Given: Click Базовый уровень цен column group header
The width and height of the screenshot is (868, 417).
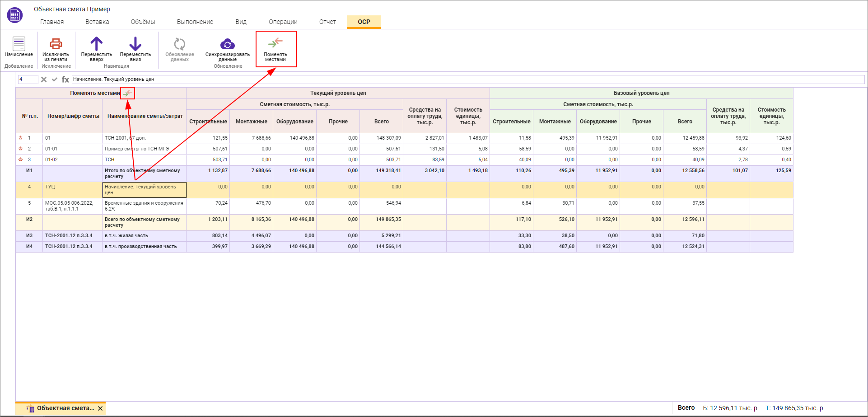Looking at the screenshot, I should coord(641,93).
